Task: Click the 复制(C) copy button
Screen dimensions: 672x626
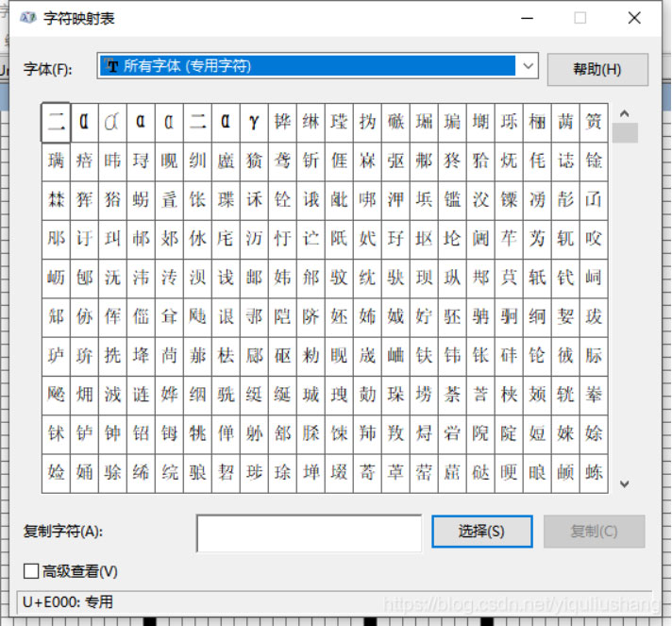Action: (x=594, y=532)
